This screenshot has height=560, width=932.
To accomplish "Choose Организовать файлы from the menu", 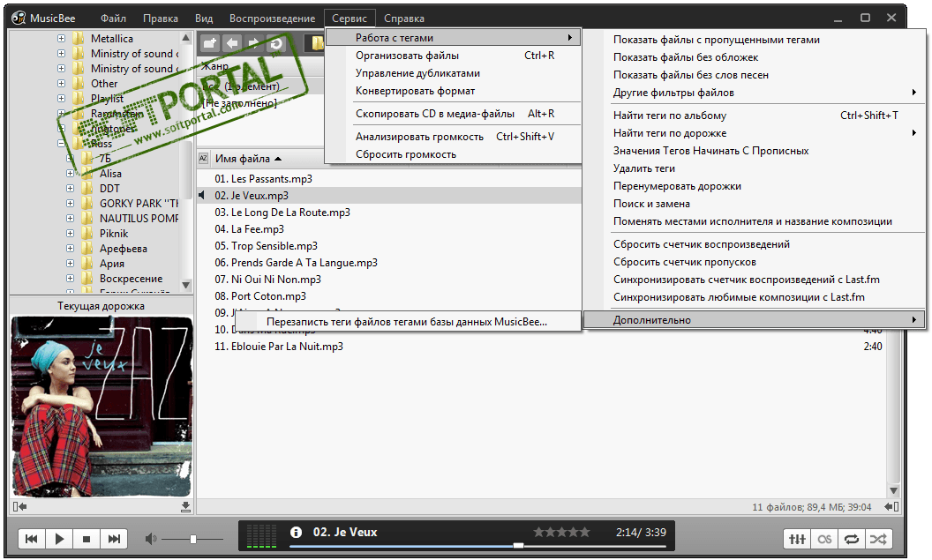I will click(453, 56).
